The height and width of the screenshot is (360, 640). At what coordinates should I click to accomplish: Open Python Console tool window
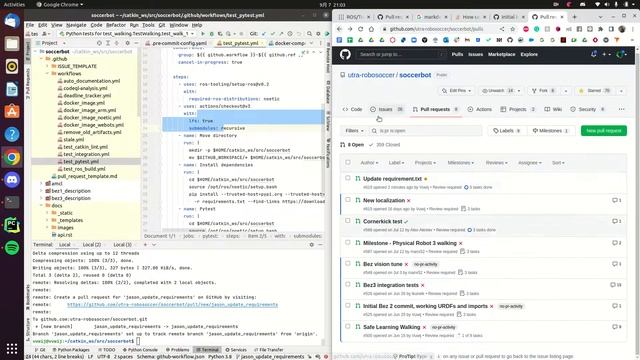coord(140,350)
